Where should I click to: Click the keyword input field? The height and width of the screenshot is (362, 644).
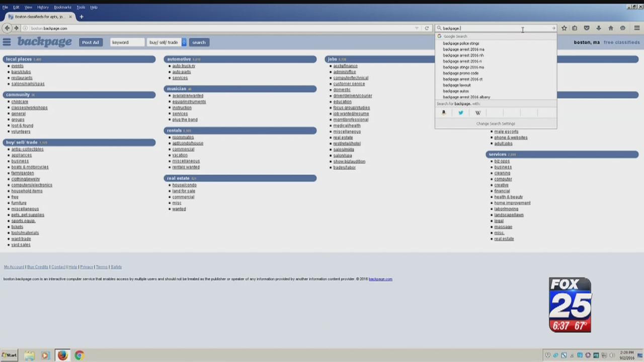[127, 42]
